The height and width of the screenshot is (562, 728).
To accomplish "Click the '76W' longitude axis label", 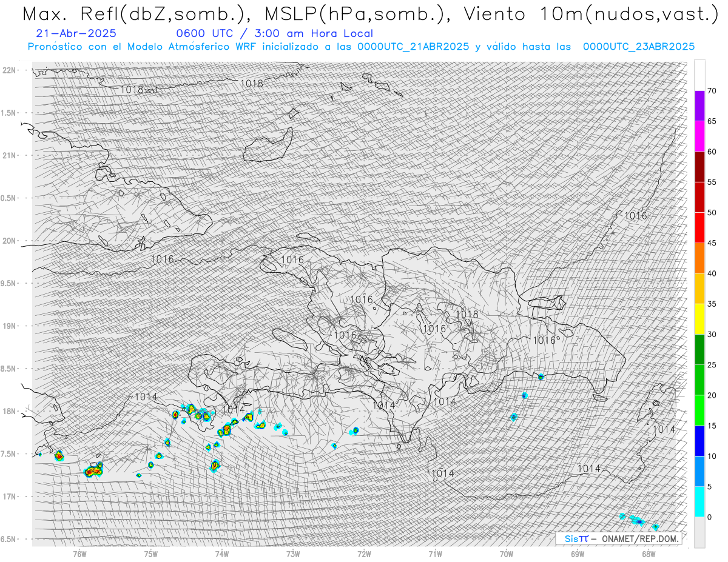I will tap(79, 554).
